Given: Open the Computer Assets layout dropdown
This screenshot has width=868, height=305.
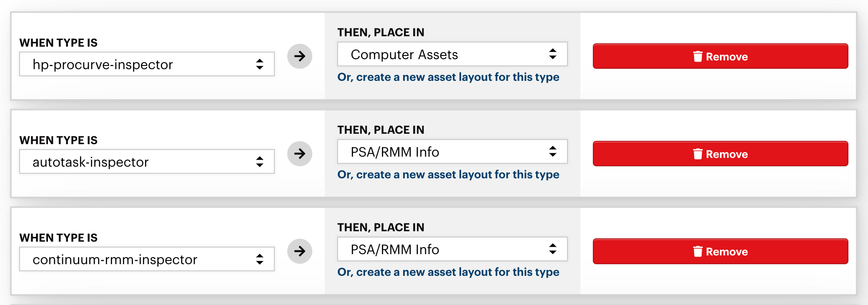Looking at the screenshot, I should (x=452, y=54).
